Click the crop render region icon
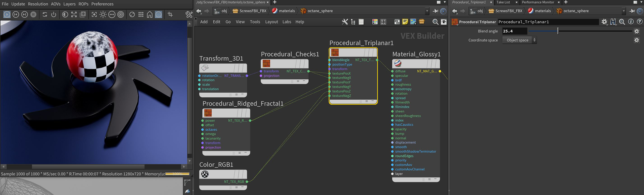The height and width of the screenshot is (195, 644). tap(170, 14)
